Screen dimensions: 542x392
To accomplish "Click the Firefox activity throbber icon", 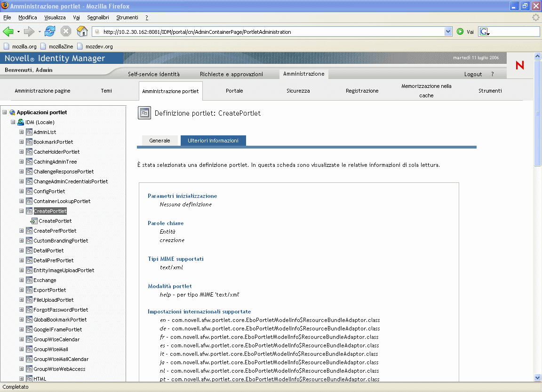I will point(535,17).
